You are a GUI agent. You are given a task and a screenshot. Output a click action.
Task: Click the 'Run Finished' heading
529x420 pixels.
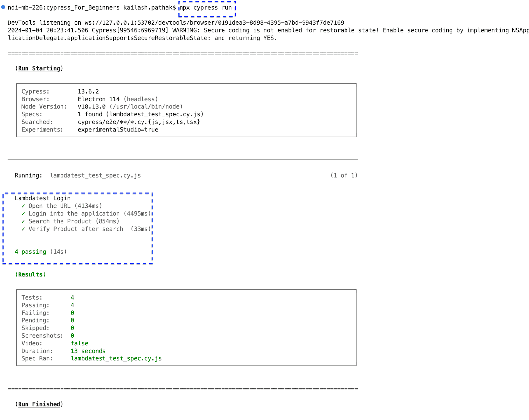[39, 404]
